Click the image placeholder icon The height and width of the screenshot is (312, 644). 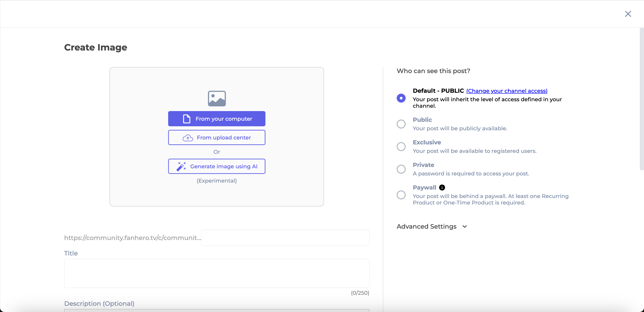(x=217, y=98)
